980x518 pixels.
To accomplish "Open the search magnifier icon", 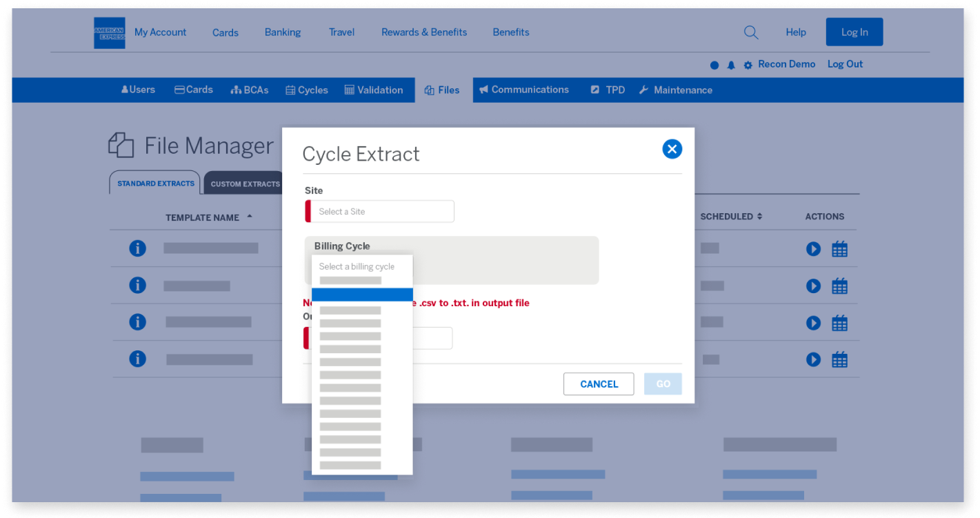I will tap(751, 32).
